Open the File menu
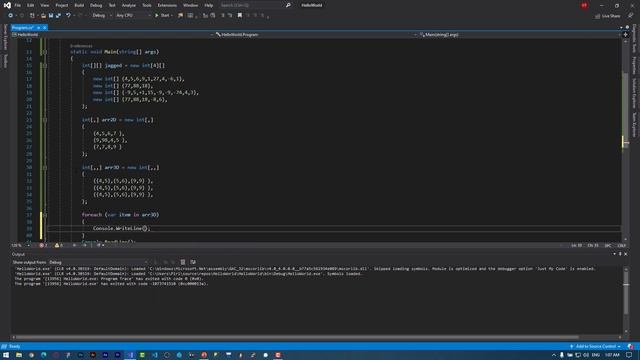Image resolution: width=640 pixels, height=360 pixels. [18, 5]
